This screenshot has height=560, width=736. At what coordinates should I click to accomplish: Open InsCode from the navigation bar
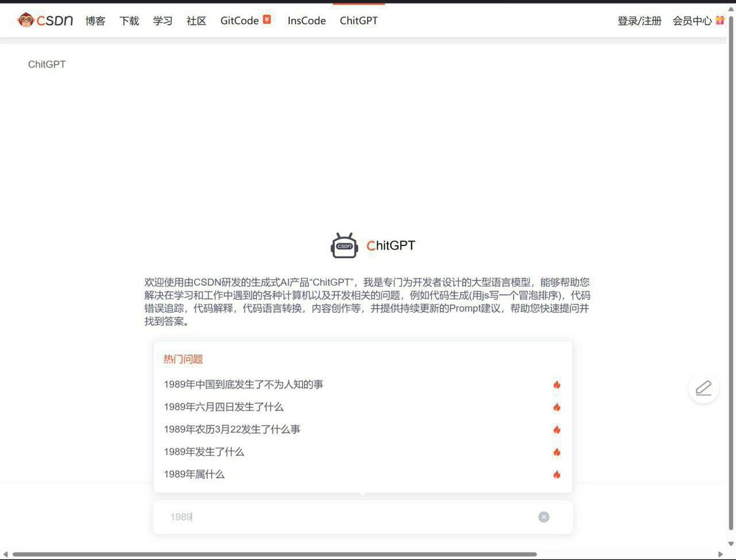[307, 21]
